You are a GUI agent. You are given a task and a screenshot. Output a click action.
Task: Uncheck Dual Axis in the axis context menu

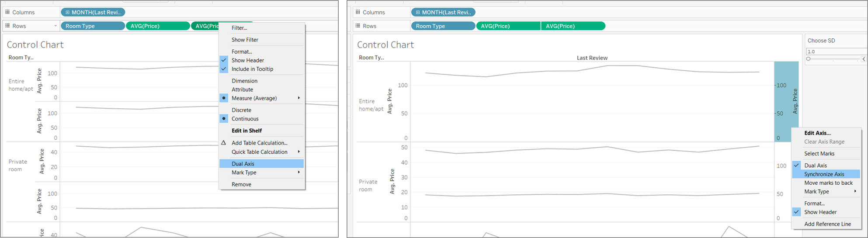point(815,166)
